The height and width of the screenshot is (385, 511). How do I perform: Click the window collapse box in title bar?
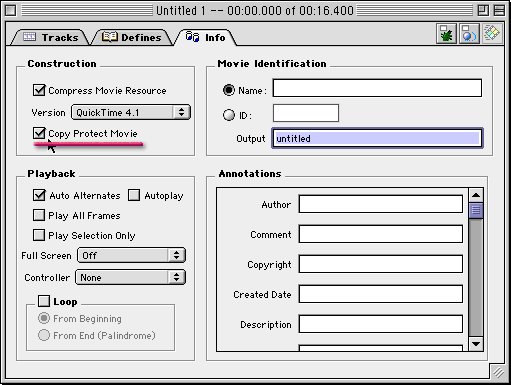click(499, 10)
